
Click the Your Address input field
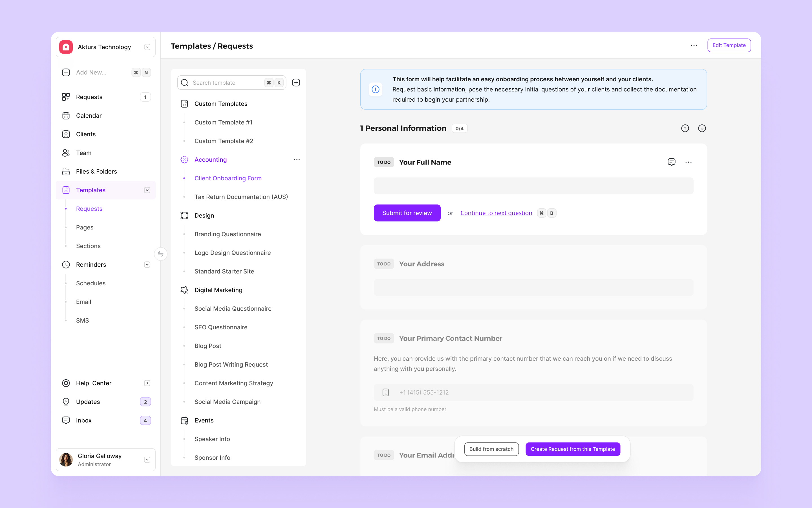(533, 288)
